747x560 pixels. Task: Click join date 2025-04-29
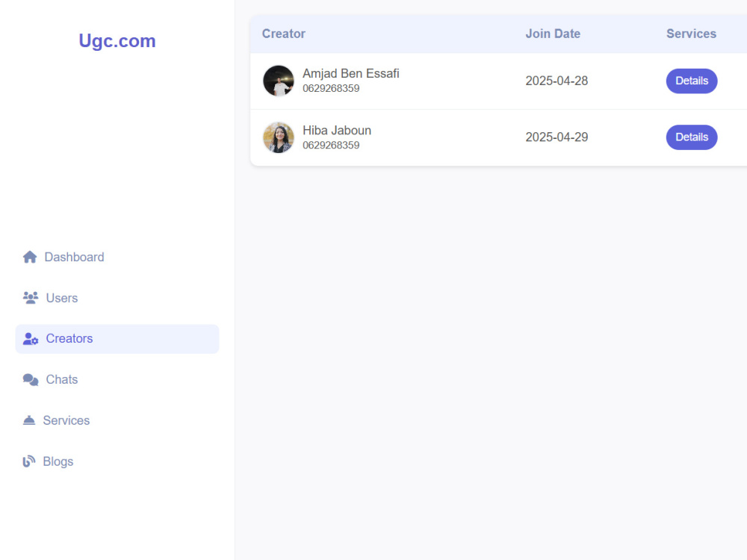coord(557,137)
